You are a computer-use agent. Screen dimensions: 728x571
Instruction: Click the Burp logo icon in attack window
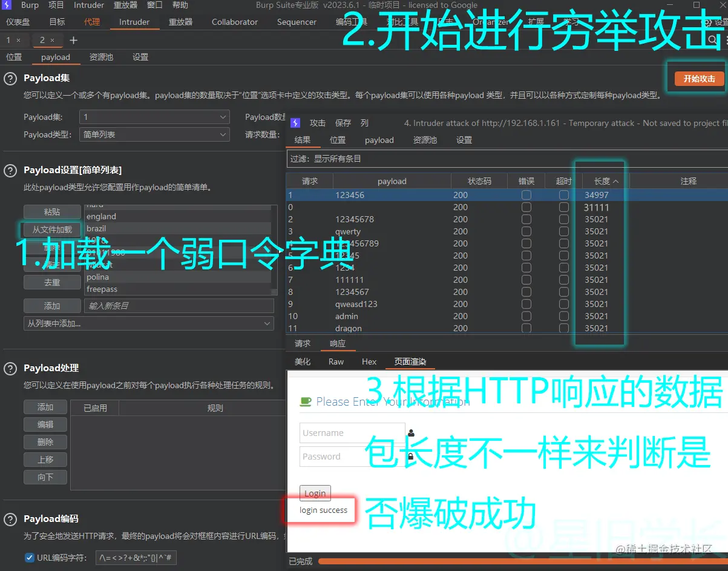(x=295, y=123)
